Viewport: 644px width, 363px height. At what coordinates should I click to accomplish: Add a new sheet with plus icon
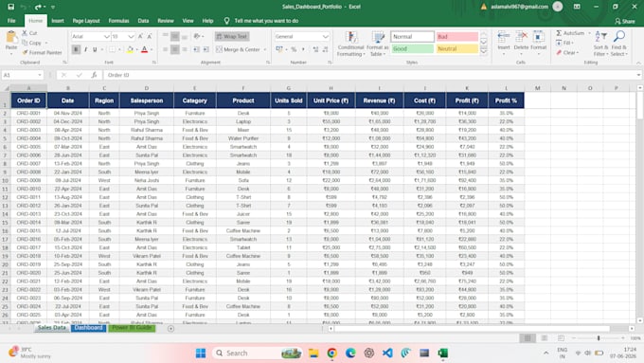coord(170,329)
